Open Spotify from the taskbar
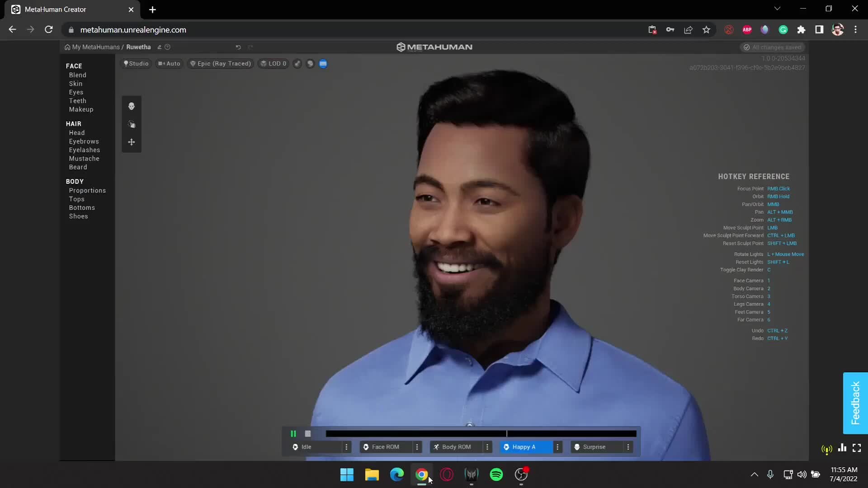 click(496, 474)
